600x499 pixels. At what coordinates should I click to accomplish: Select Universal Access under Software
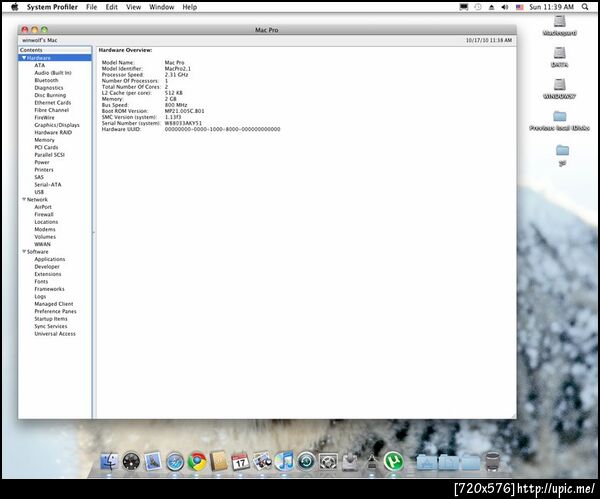55,334
